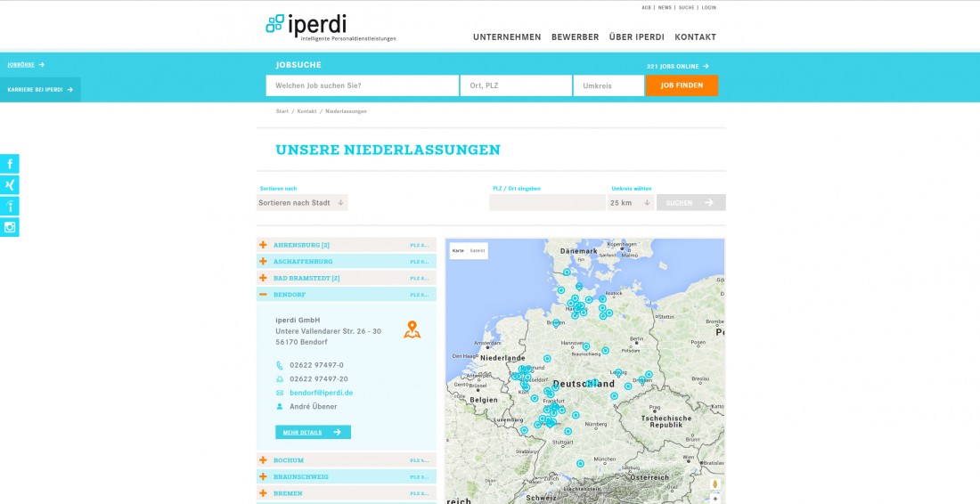Screen dimensions: 980x504
Task: Collapse the Bendorf branch entry
Action: point(263,295)
